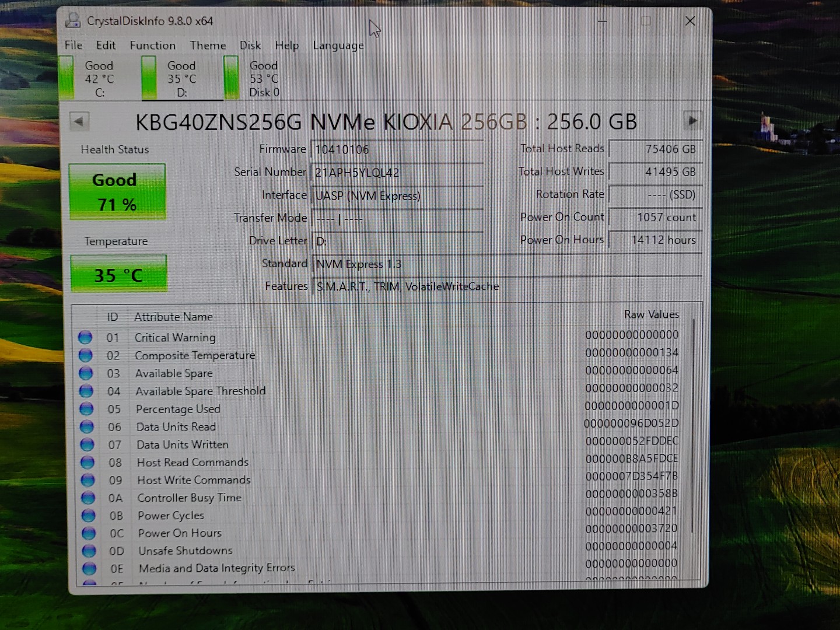
Task: Click raw value 0000000000001D
Action: pyautogui.click(x=632, y=405)
